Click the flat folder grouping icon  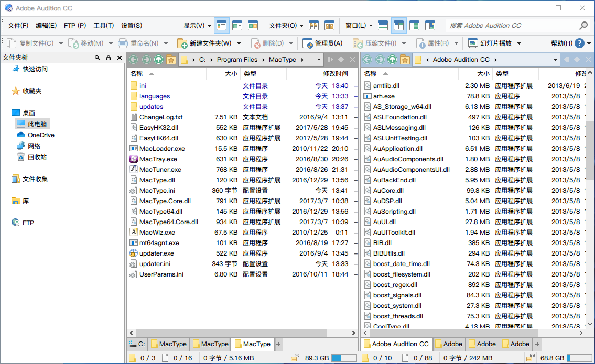tap(314, 26)
